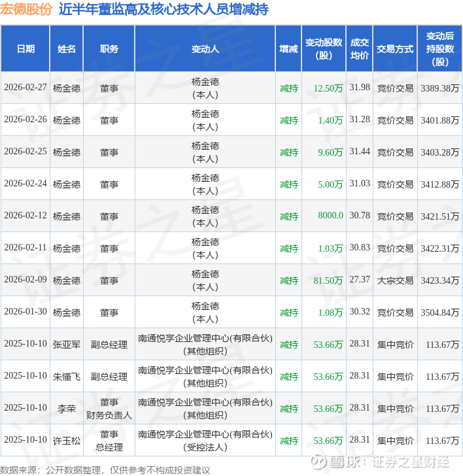
Task: Click the 变动人 column header
Action: pyautogui.click(x=205, y=49)
